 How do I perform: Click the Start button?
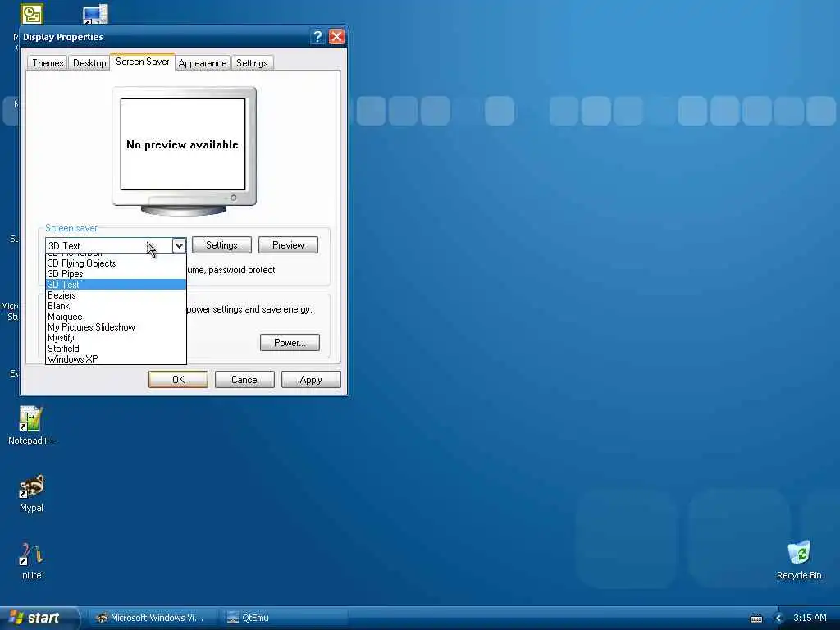[x=38, y=618]
